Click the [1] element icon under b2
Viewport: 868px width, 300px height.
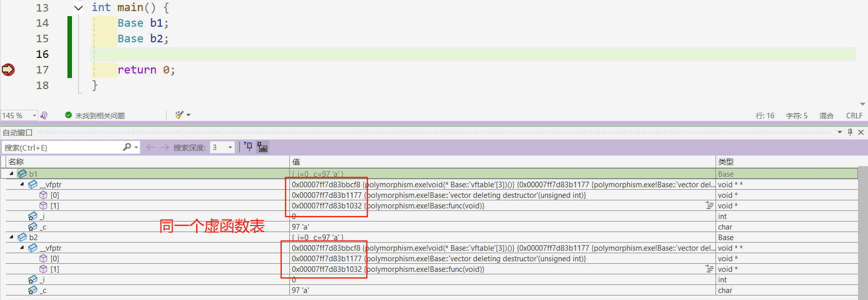tap(43, 269)
